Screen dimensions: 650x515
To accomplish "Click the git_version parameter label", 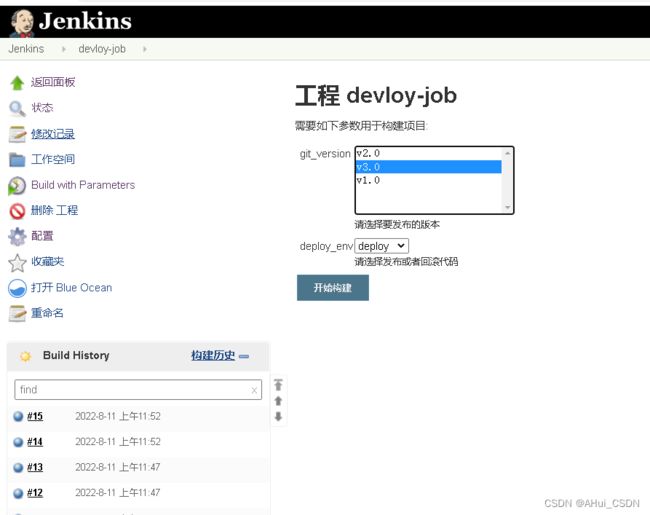I will point(325,154).
